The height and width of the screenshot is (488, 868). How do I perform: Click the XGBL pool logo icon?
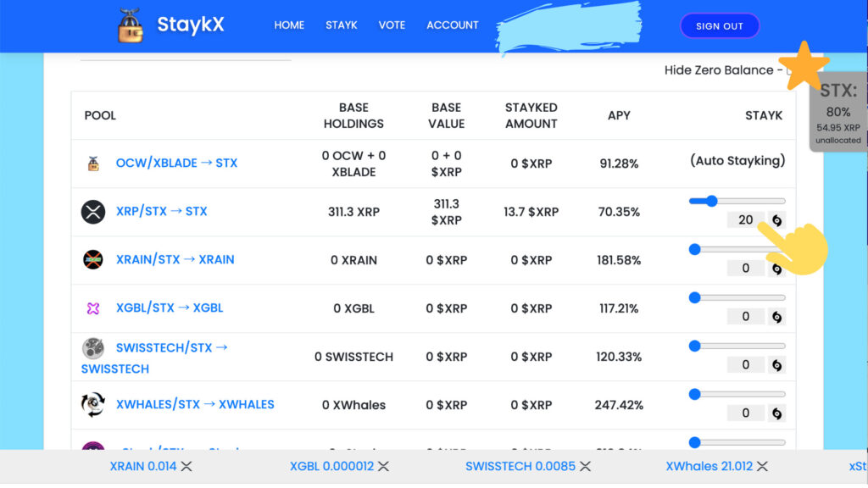pyautogui.click(x=93, y=308)
